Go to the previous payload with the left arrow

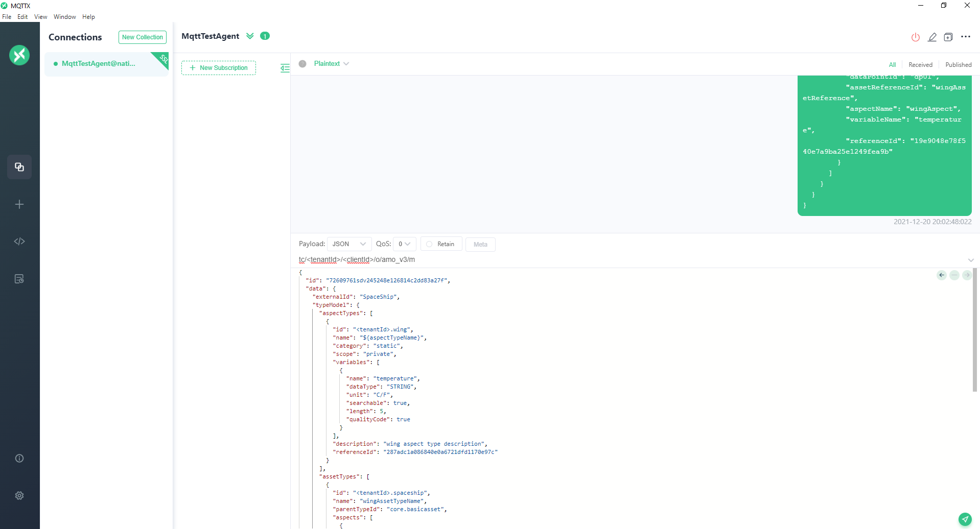[942, 275]
